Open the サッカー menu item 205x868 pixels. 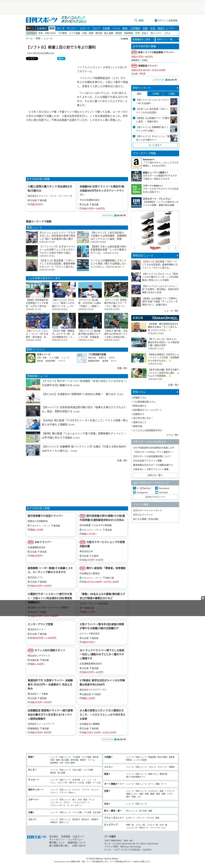(72, 29)
